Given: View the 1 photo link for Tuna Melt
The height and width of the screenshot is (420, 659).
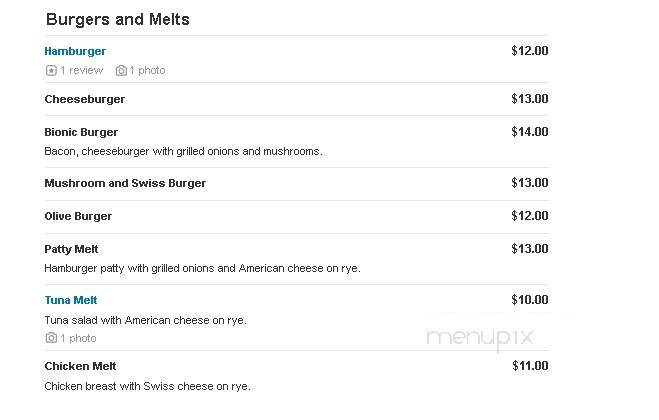Looking at the screenshot, I should coord(78,338).
